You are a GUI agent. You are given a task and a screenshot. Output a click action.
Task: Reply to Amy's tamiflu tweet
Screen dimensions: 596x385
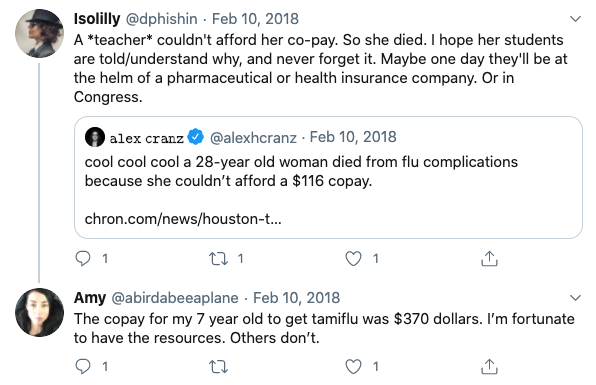click(x=83, y=366)
